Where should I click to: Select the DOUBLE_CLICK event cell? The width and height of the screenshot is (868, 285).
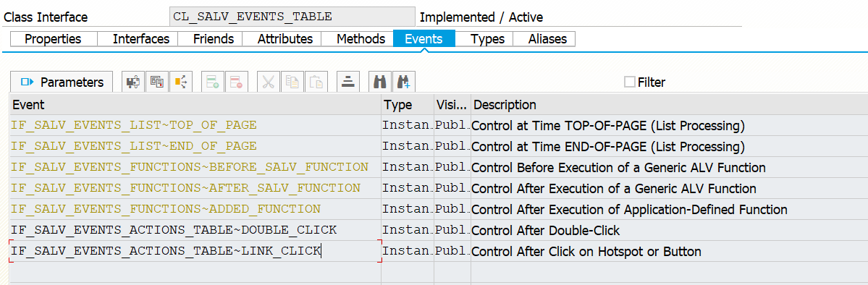(195, 230)
